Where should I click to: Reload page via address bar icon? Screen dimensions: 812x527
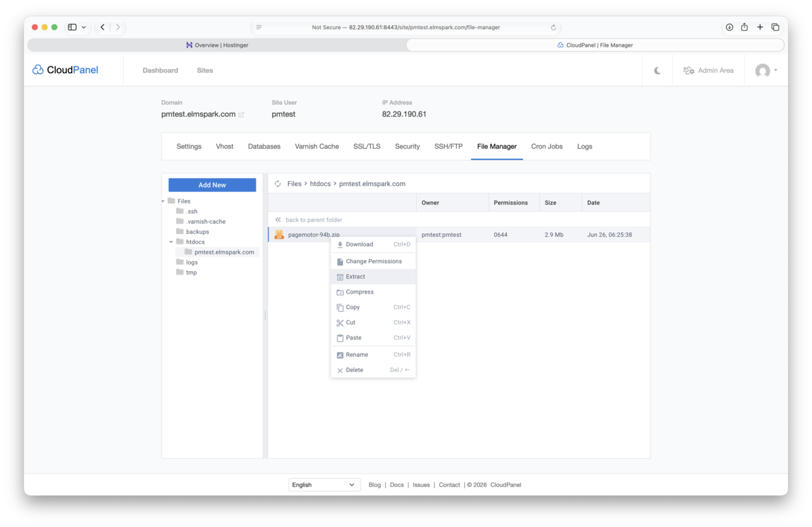pos(554,28)
